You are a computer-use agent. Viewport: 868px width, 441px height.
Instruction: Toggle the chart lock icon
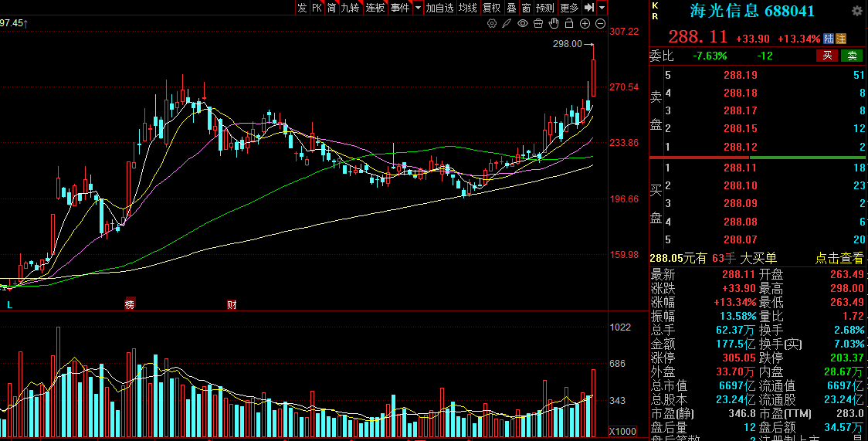(569, 24)
